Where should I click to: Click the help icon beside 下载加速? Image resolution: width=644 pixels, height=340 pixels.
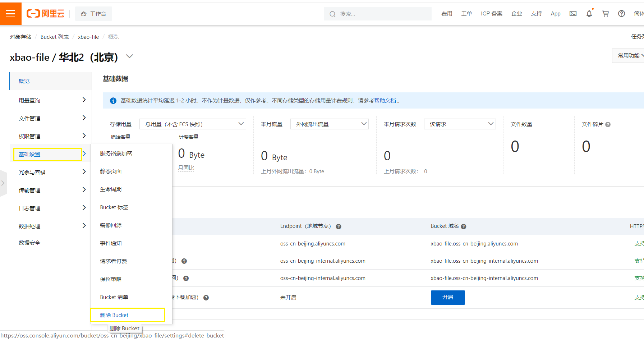[206, 298]
